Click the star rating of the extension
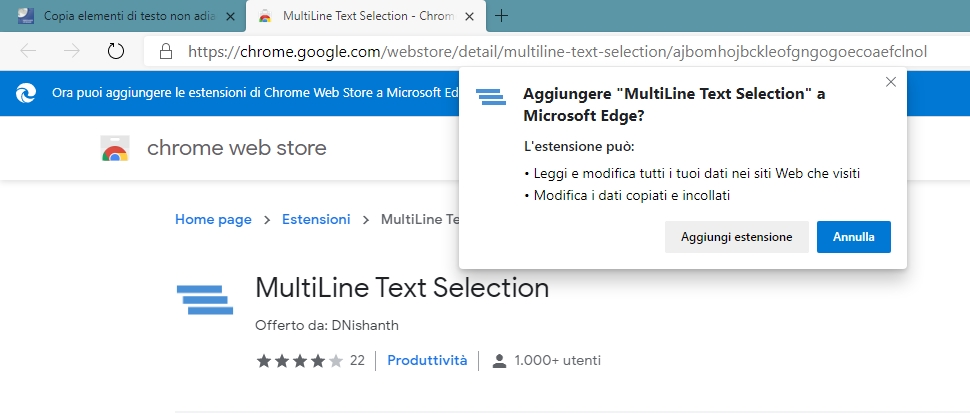The height and width of the screenshot is (414, 970). pyautogui.click(x=300, y=360)
